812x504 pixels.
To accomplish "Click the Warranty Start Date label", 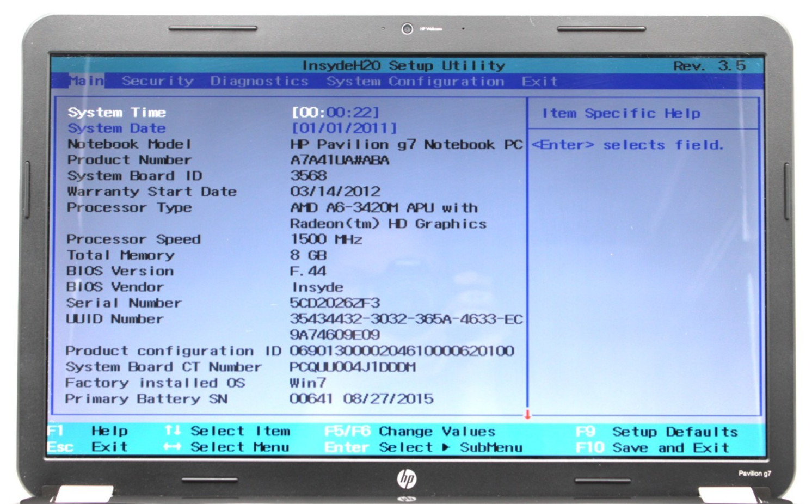I will [x=152, y=192].
